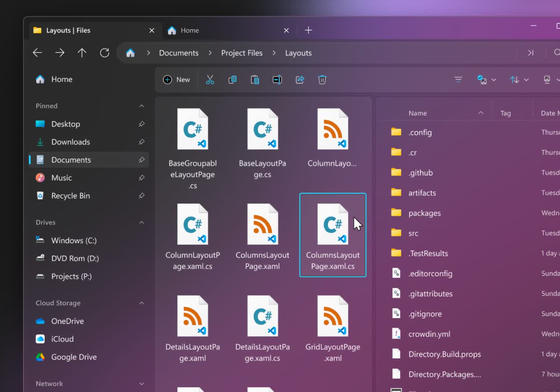Image resolution: width=560 pixels, height=392 pixels.
Task: Click the Tag column header
Action: click(x=505, y=113)
